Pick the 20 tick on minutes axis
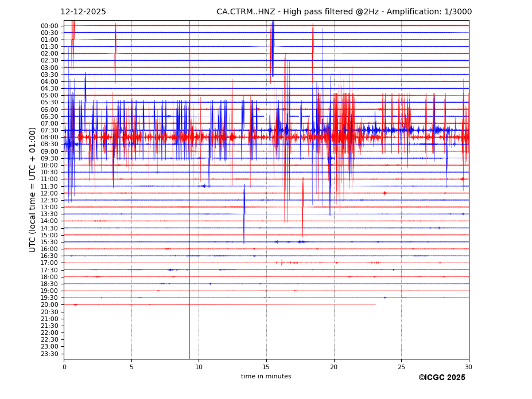The width and height of the screenshot is (532, 399). tap(334, 367)
